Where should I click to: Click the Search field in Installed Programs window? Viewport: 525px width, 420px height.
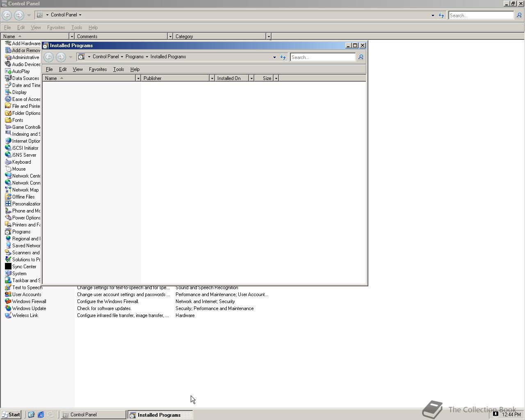click(323, 57)
